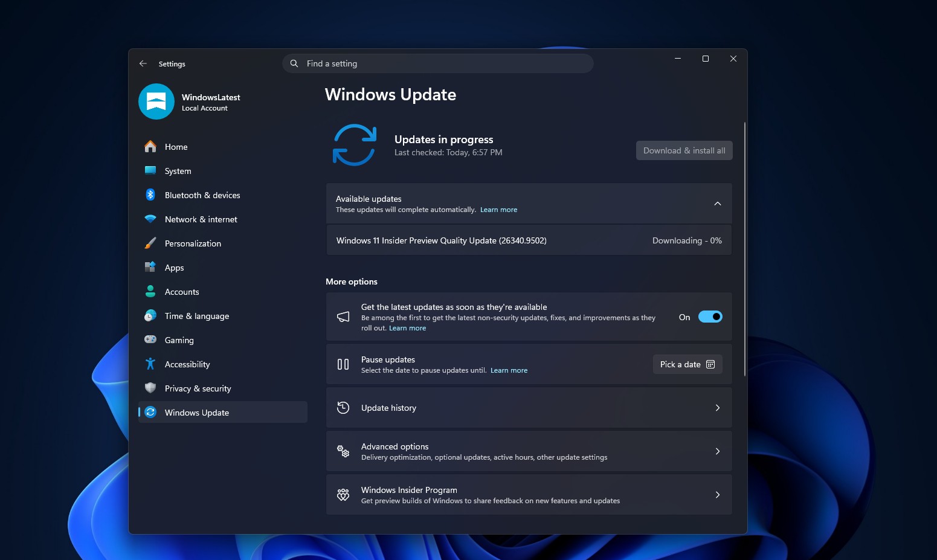Open Advanced options chevron
Screen dimensions: 937x560
pos(718,451)
